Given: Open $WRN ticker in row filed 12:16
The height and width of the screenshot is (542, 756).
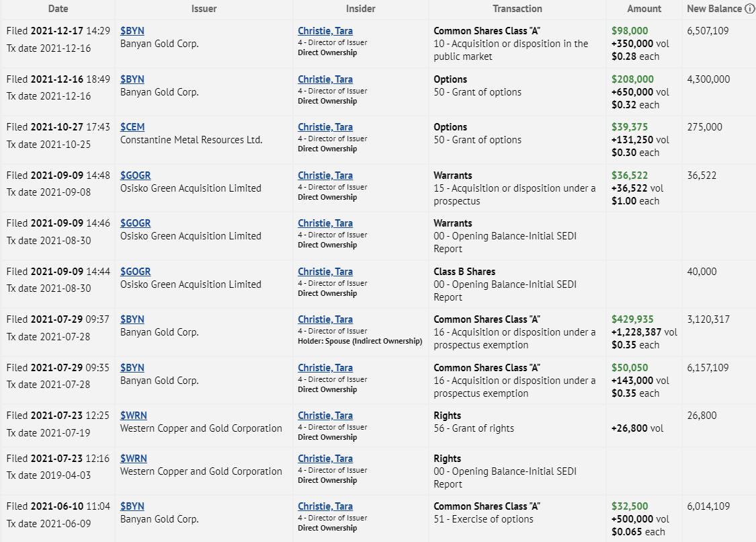Looking at the screenshot, I should click(134, 458).
